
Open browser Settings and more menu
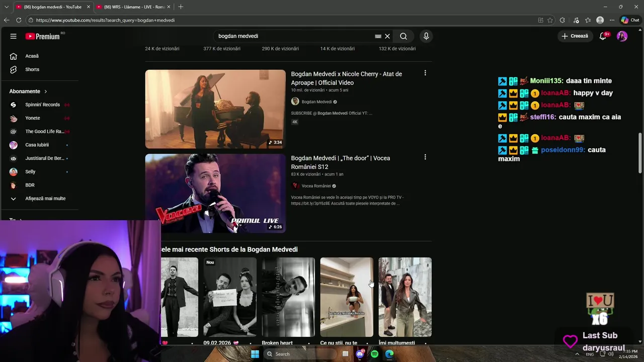pos(612,20)
